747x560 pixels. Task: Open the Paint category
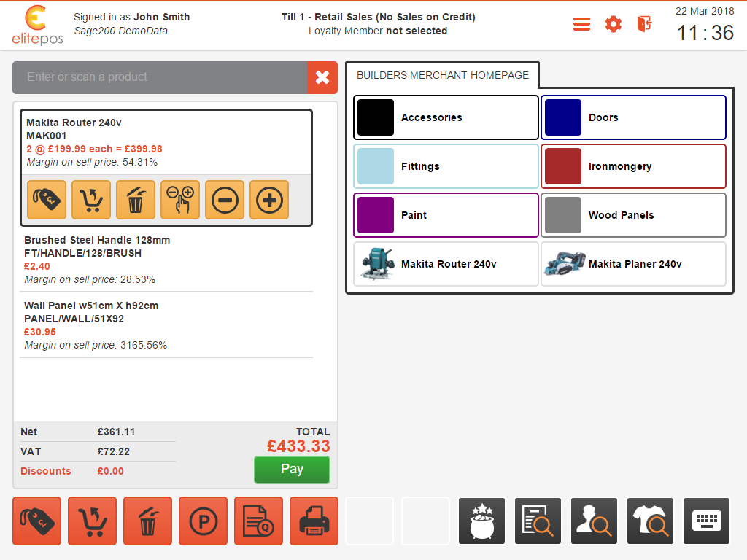(446, 215)
